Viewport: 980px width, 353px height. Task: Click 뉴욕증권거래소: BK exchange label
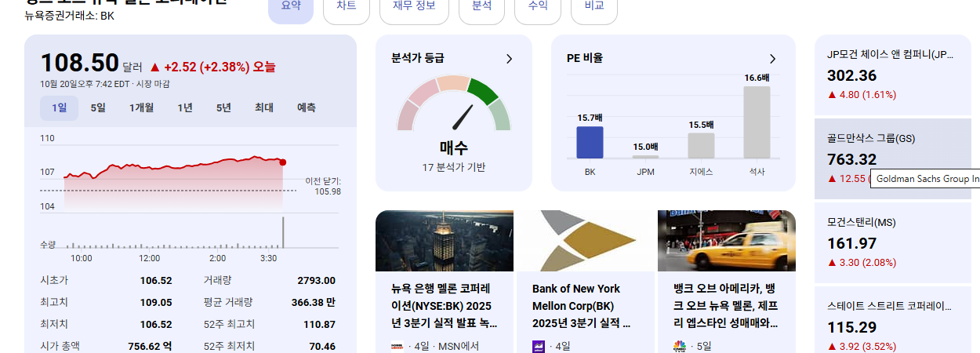(x=69, y=15)
